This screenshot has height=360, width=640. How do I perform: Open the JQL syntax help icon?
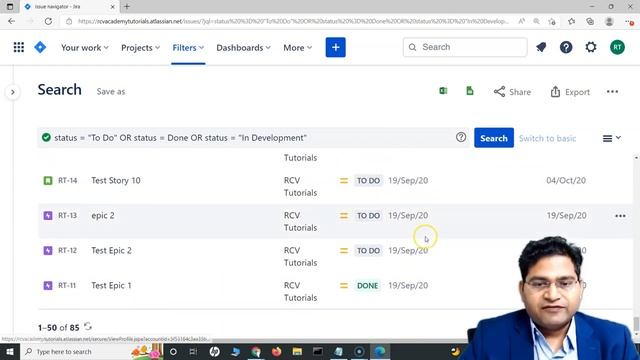click(x=461, y=138)
